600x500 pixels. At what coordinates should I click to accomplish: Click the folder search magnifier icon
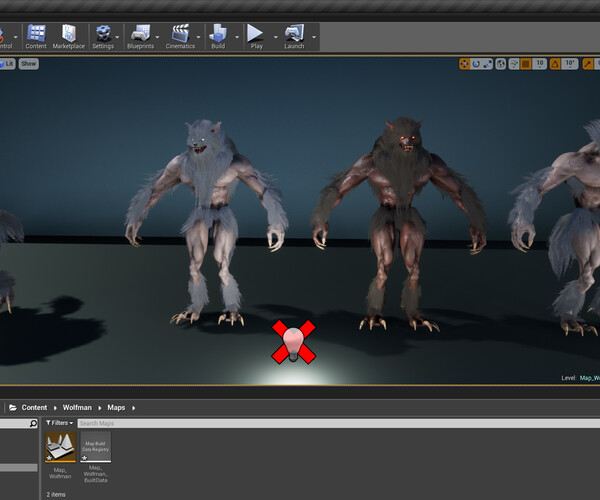[x=33, y=423]
